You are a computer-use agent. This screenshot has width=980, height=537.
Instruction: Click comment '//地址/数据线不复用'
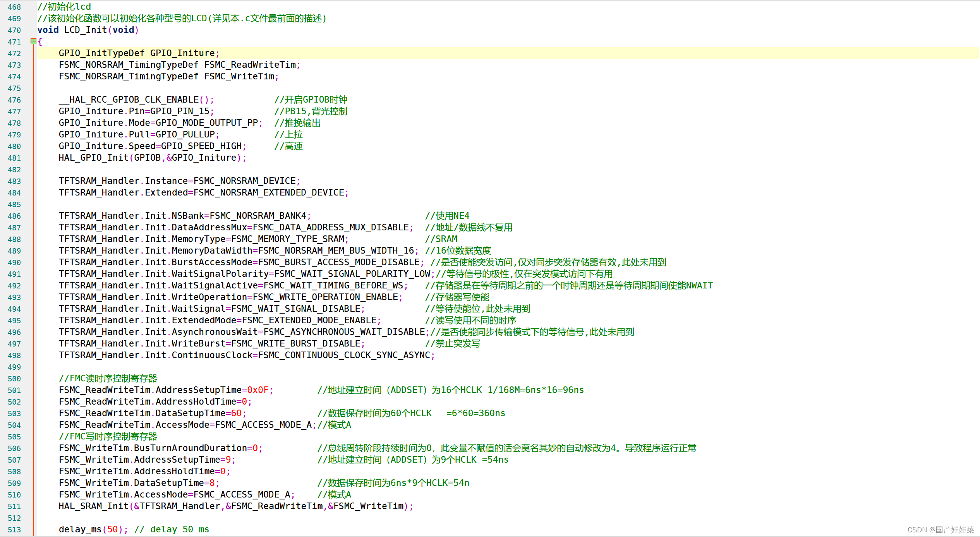point(469,227)
